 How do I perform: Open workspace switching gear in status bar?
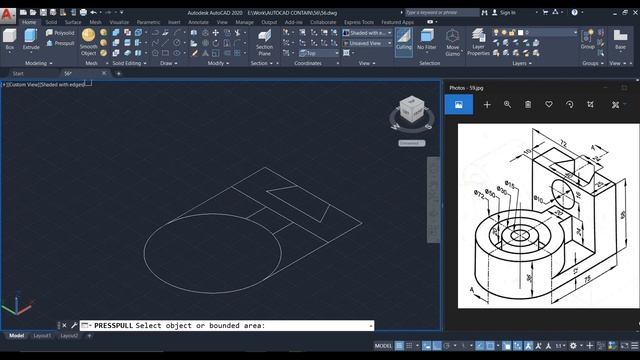(x=573, y=346)
